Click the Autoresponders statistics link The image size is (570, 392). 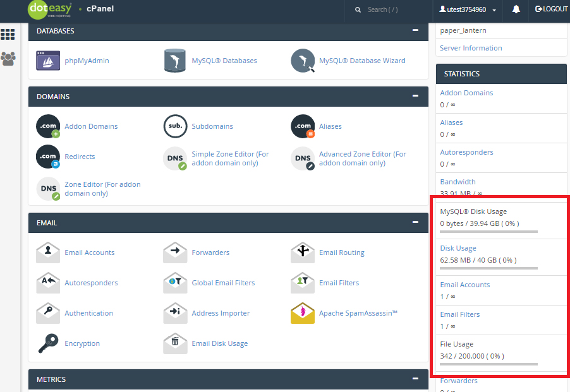466,152
